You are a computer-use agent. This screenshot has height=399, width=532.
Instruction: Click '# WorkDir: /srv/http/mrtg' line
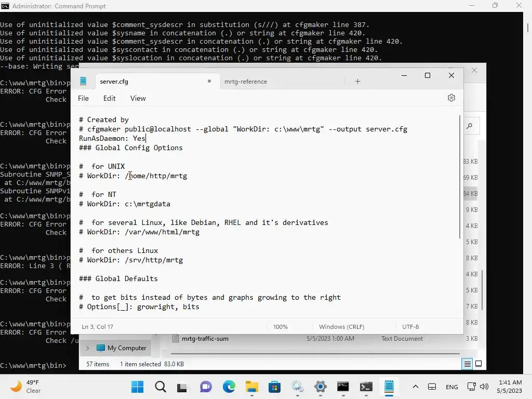click(131, 260)
